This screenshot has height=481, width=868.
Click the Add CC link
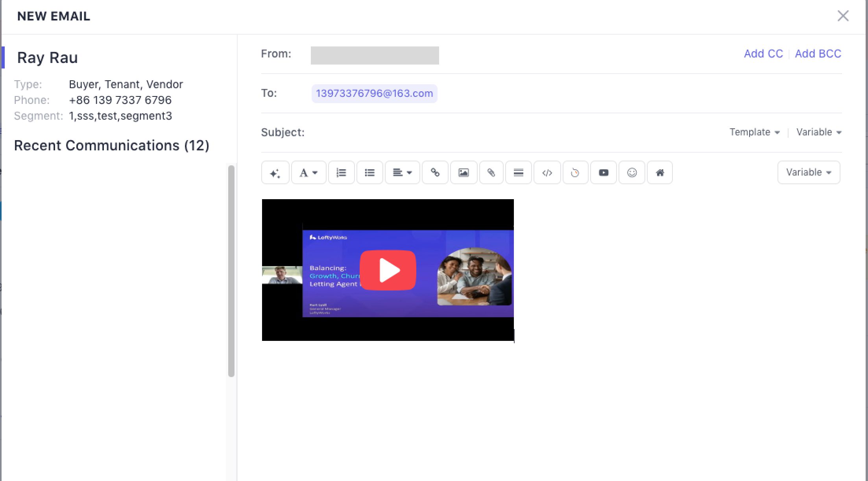763,54
